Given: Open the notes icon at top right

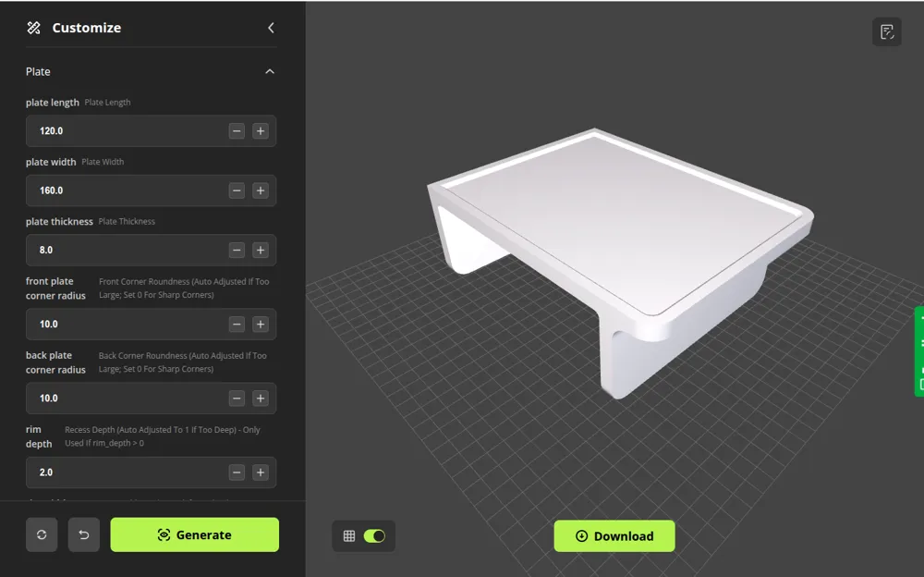Looking at the screenshot, I should click(x=887, y=31).
